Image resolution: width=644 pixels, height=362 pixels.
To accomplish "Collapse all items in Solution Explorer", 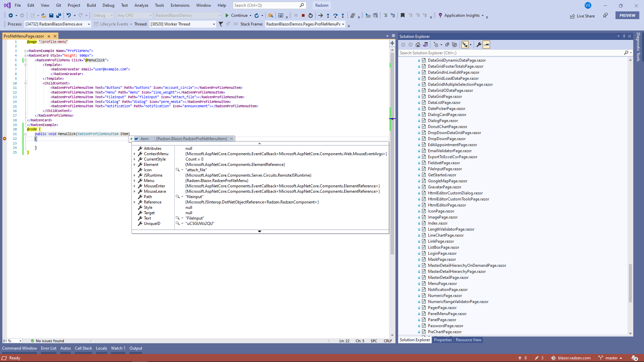I will (447, 44).
